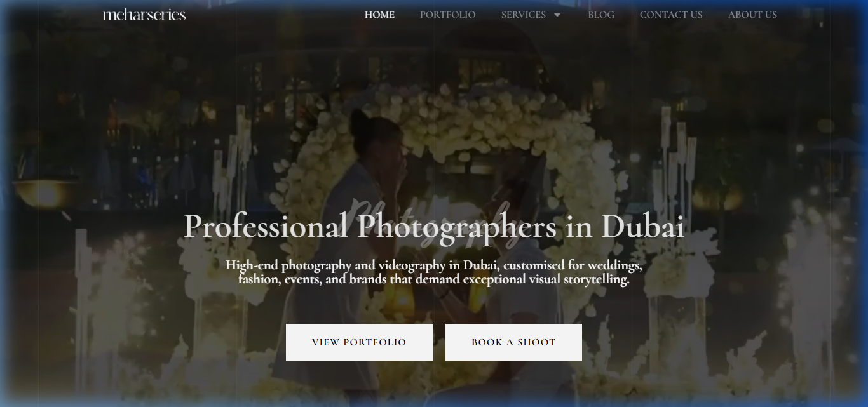
Task: Open the SERVICES menu item
Action: 524,15
